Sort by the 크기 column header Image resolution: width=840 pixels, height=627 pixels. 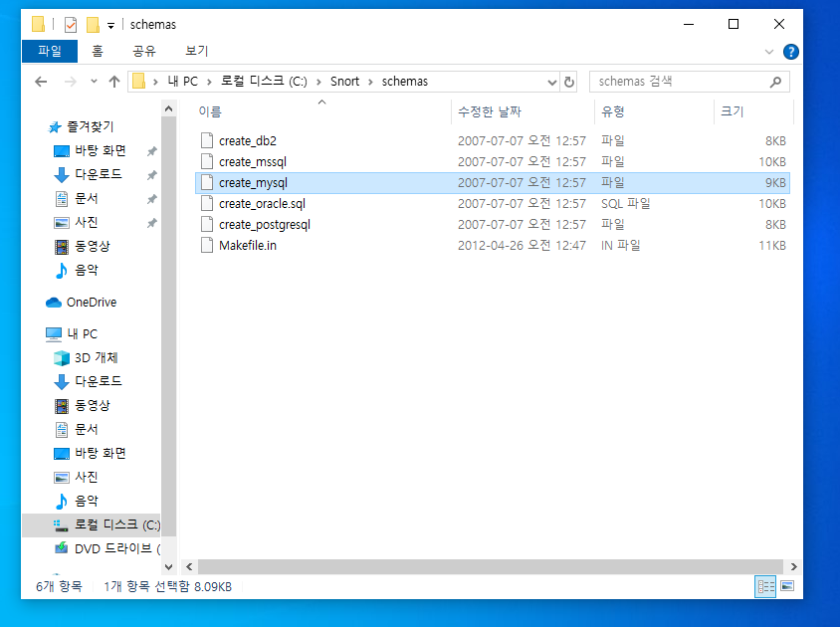pos(733,111)
